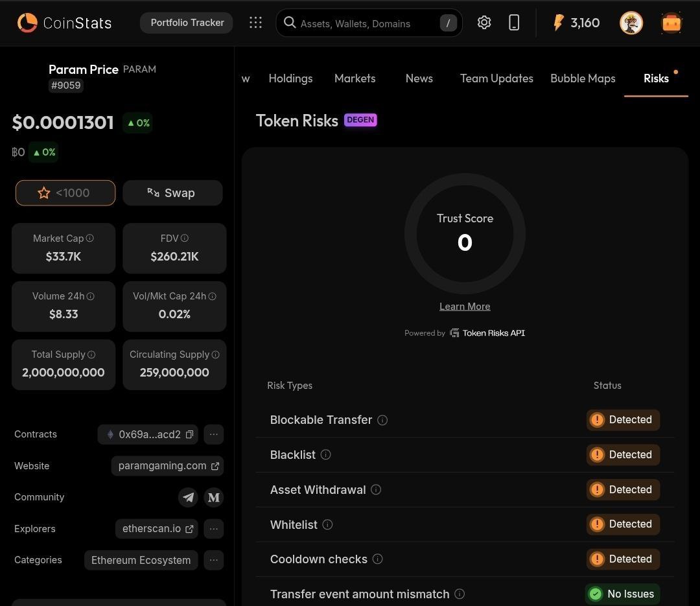Select the Risks tab
The image size is (700, 606).
(x=656, y=78)
